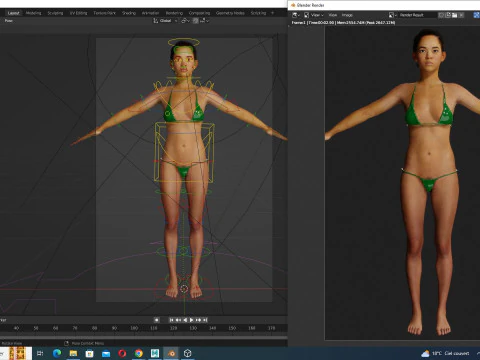This screenshot has height=360, width=480.
Task: Click the Blender logo in render window title
Action: [x=293, y=5]
